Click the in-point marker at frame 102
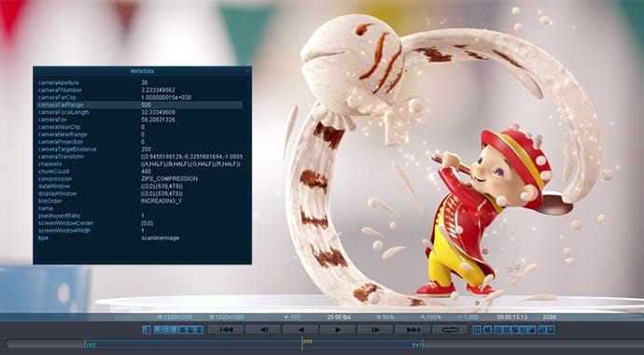This screenshot has height=355, width=644. [x=86, y=344]
